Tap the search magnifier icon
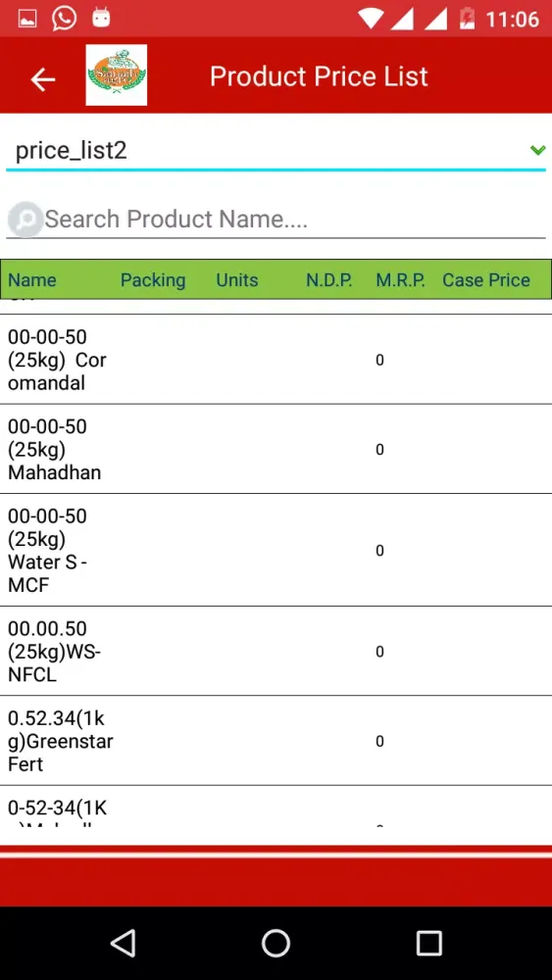This screenshot has width=552, height=980. pos(25,219)
